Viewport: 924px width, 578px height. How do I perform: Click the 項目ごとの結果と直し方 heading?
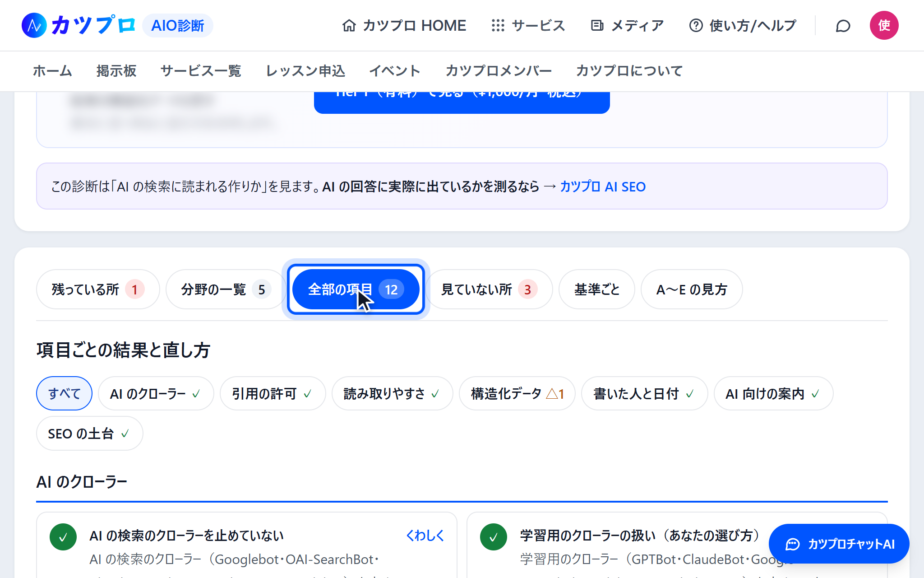(123, 350)
